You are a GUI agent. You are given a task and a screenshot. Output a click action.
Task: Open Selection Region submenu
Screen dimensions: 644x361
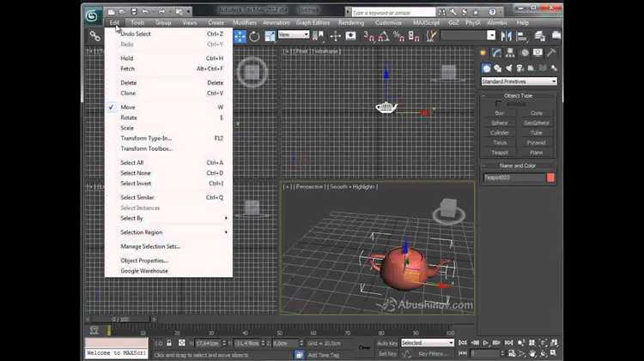click(x=168, y=232)
